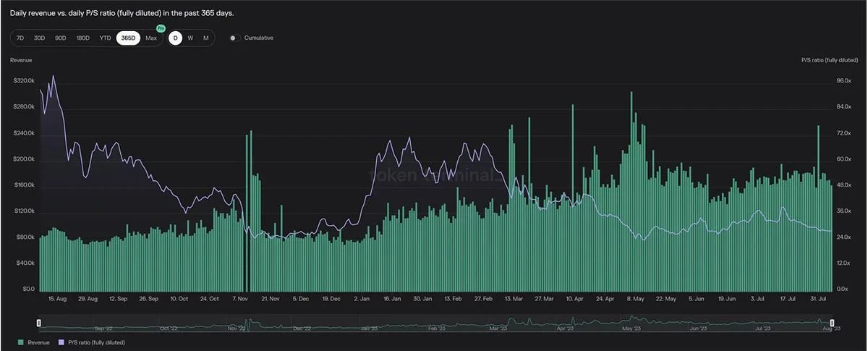Select daily D granularity

(x=175, y=38)
